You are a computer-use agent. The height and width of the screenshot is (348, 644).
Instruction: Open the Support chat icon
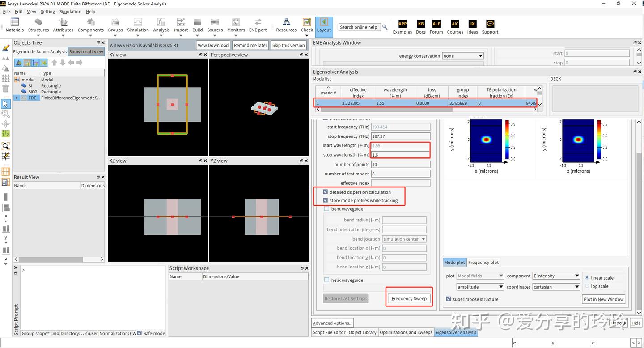tap(490, 24)
